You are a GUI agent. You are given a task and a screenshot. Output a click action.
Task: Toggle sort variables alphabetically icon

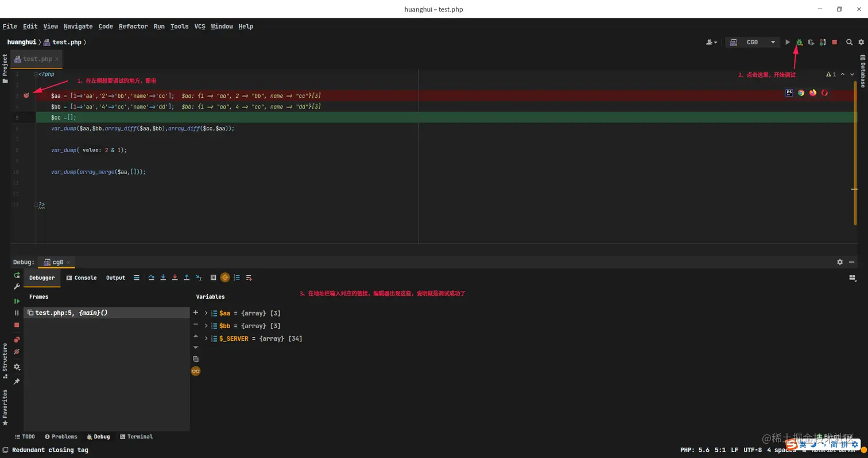[237, 278]
